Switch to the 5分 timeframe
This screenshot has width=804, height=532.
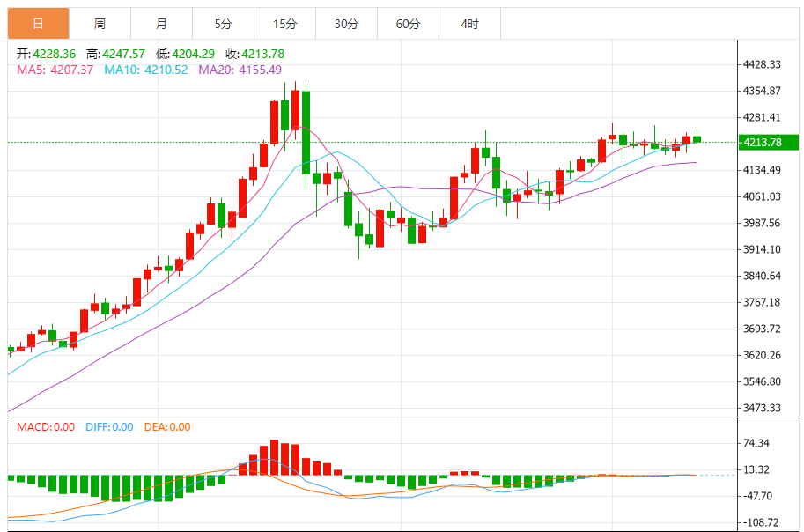(x=223, y=24)
